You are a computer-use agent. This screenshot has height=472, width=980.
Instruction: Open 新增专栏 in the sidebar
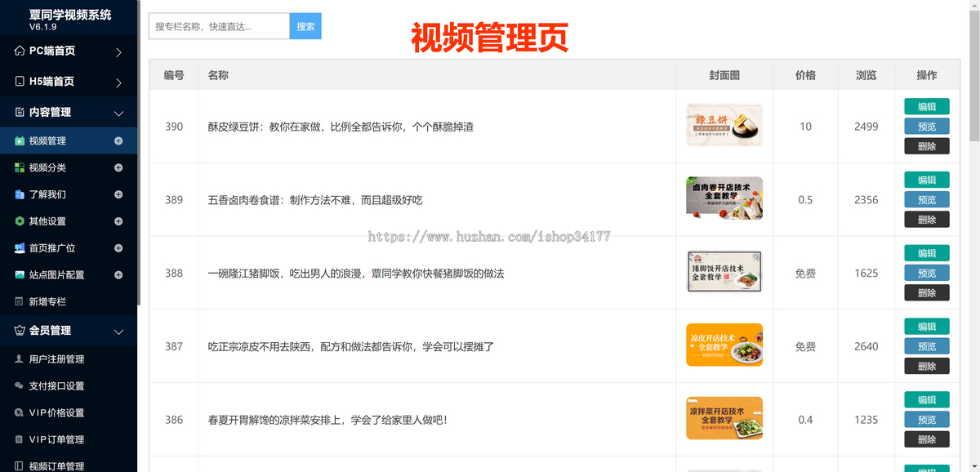pyautogui.click(x=47, y=302)
